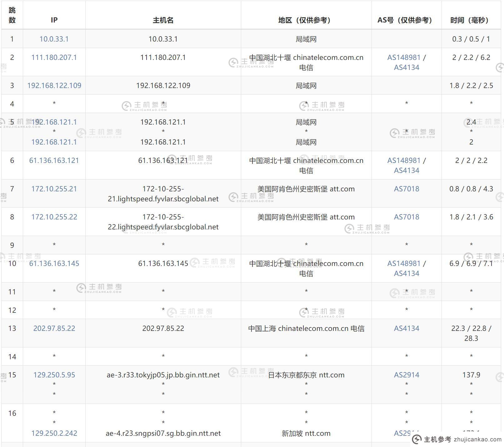Select hop number 12

(12, 310)
